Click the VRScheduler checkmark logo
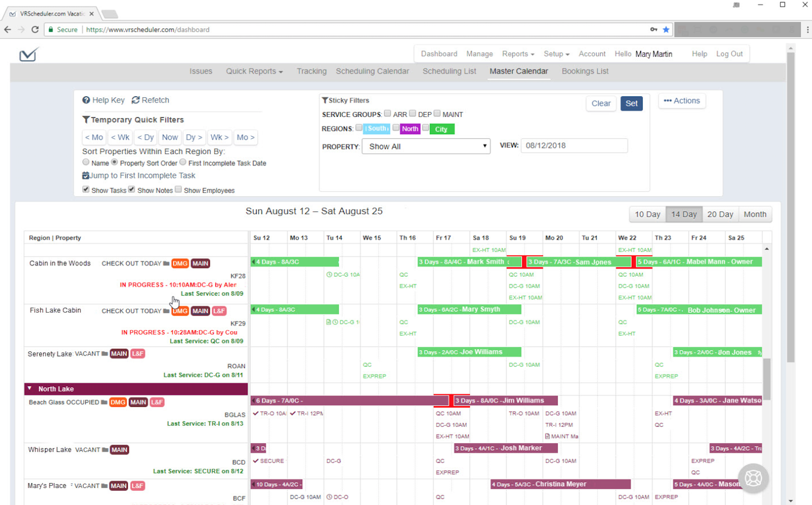The image size is (812, 505). (28, 55)
